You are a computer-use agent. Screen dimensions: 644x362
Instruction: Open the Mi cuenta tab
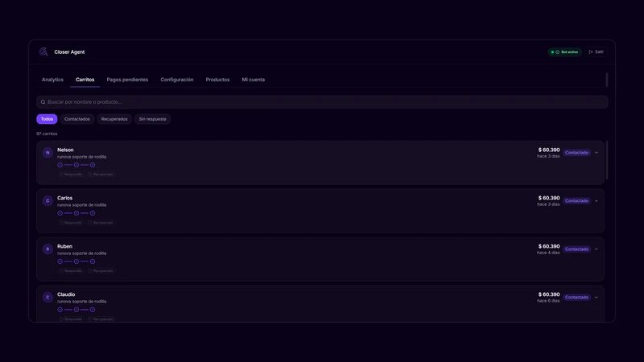[254, 80]
